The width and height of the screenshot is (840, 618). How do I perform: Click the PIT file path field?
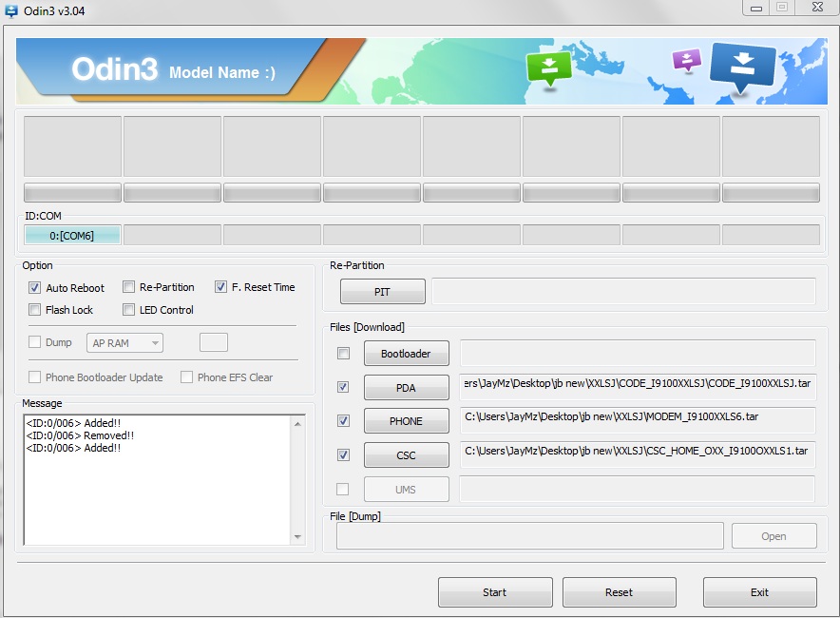coord(623,291)
